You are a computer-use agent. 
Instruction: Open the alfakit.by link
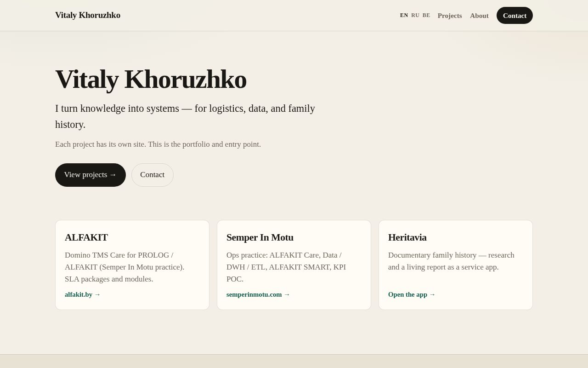[x=83, y=294]
